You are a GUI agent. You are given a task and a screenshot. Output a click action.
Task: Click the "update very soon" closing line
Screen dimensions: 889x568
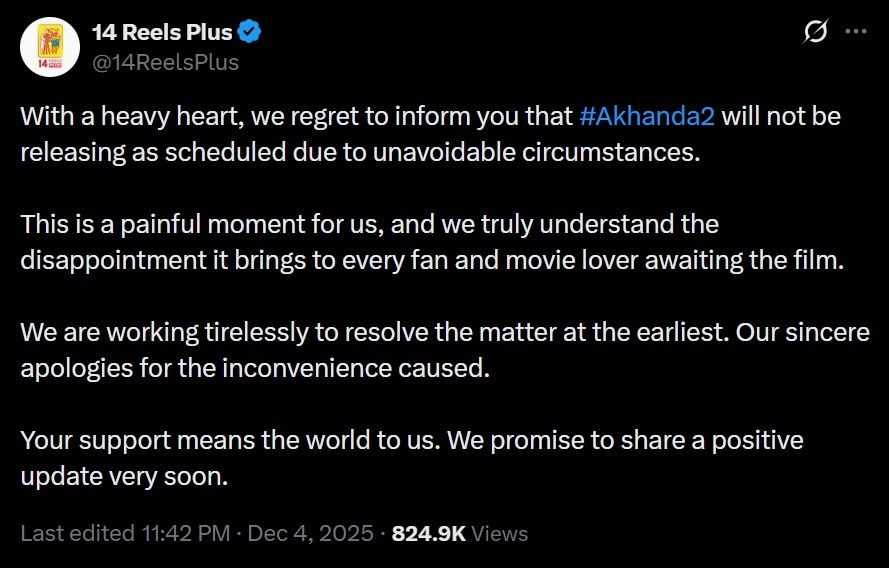(x=125, y=477)
